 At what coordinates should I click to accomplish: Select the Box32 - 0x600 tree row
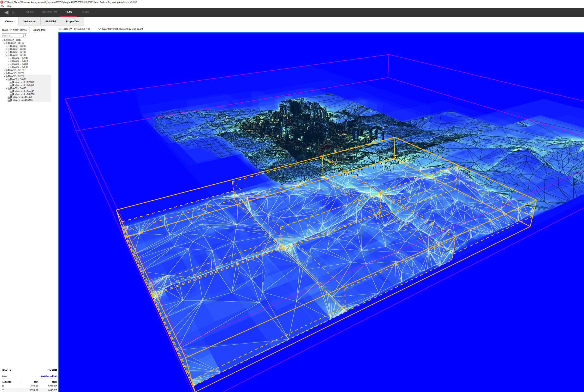point(19,79)
